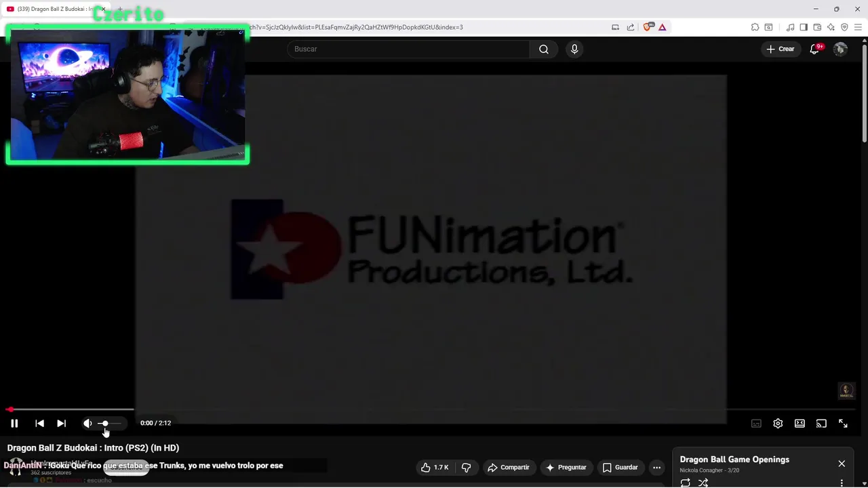Image resolution: width=868 pixels, height=488 pixels.
Task: Open the Brave Wallet icon
Action: tap(817, 27)
